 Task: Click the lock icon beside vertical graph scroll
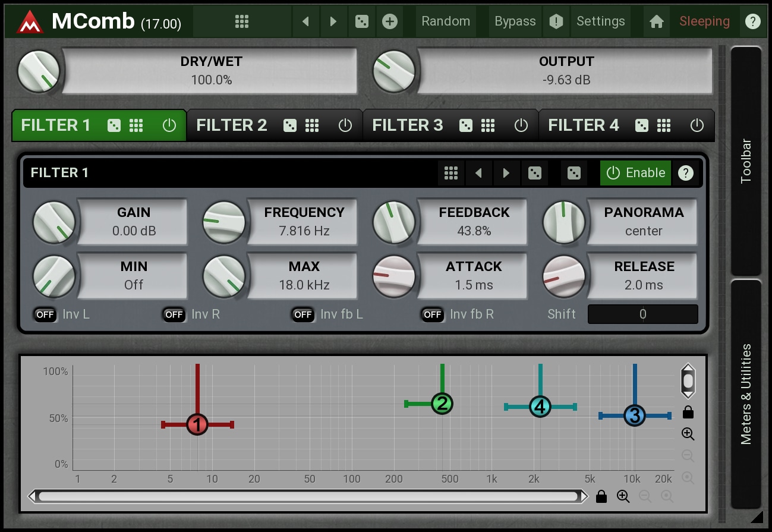(x=688, y=412)
